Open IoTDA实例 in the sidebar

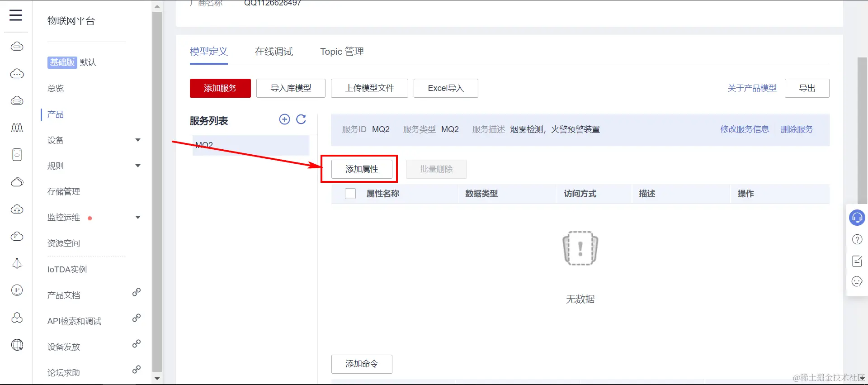pyautogui.click(x=67, y=270)
